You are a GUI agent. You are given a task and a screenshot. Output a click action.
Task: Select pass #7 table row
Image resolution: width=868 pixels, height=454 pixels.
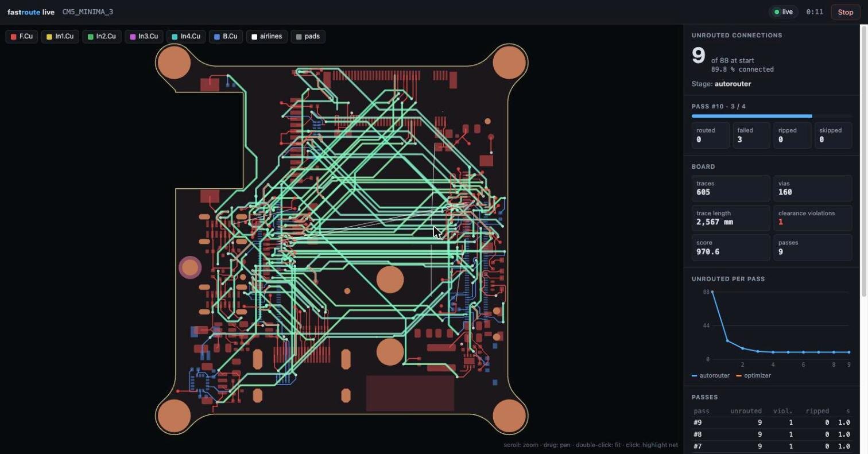click(x=772, y=446)
